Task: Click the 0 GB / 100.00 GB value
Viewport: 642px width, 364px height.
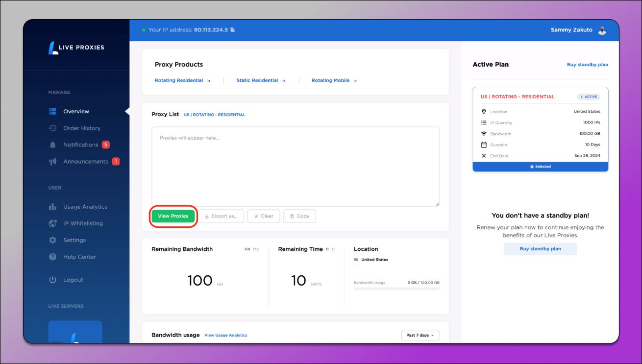Action: 423,283
